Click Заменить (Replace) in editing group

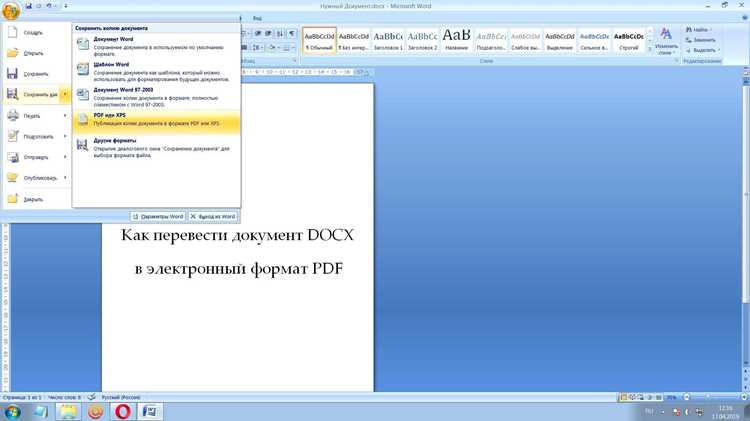click(701, 40)
